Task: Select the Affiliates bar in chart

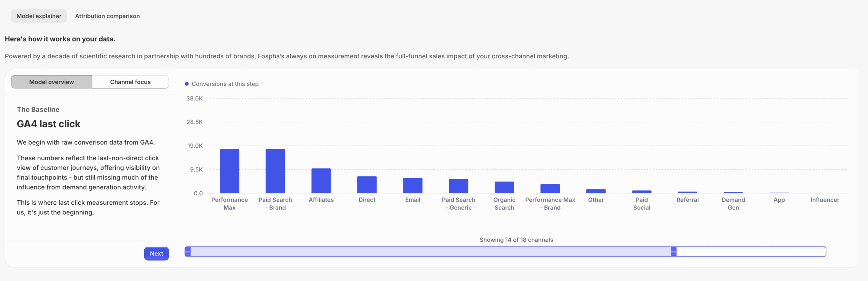Action: (321, 181)
